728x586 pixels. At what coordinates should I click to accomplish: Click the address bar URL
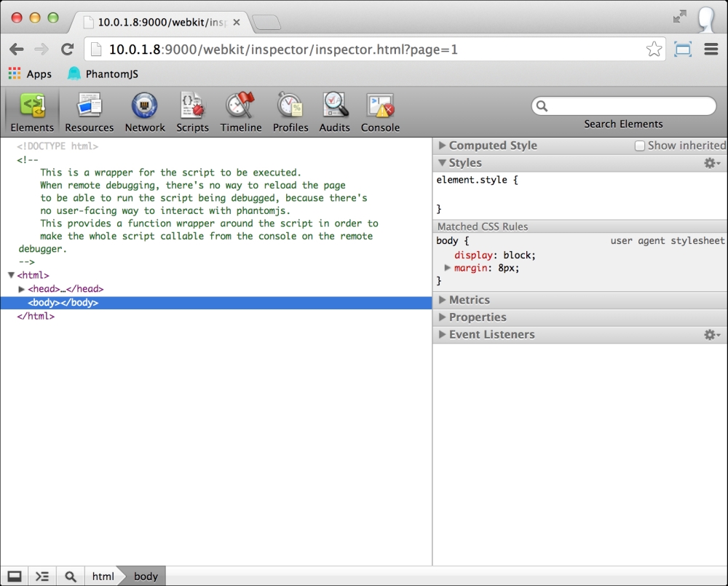[283, 50]
